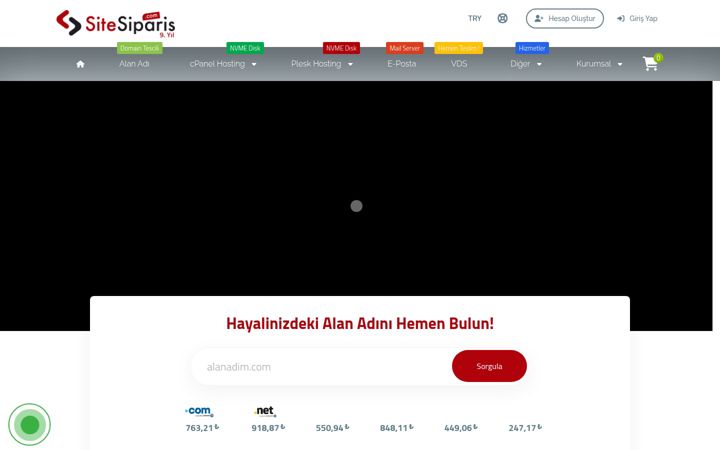Expand the Kurumsal menu

(599, 64)
